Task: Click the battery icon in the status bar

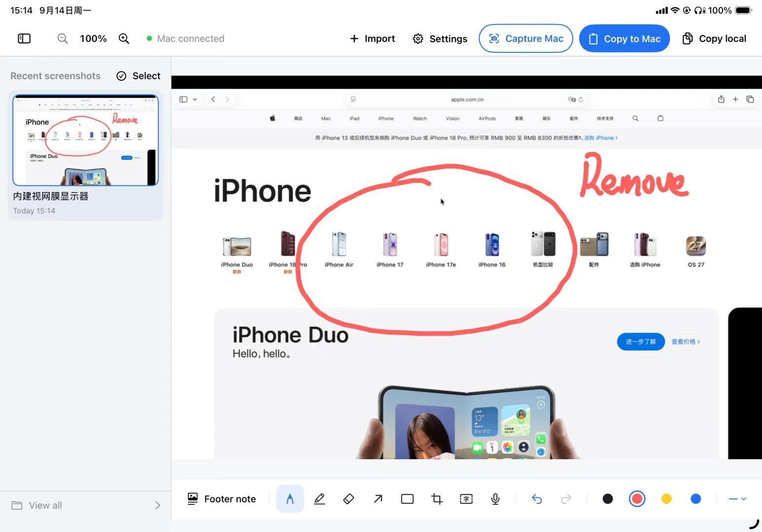Action: (x=743, y=10)
